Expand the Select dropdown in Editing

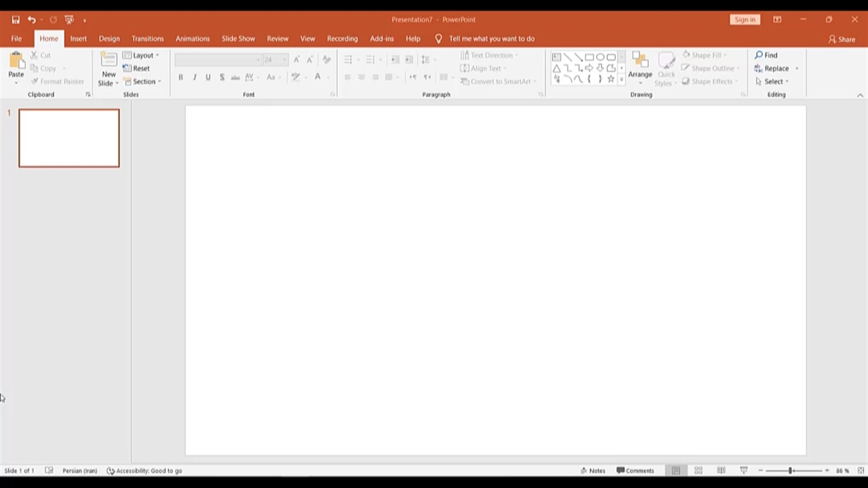[772, 81]
